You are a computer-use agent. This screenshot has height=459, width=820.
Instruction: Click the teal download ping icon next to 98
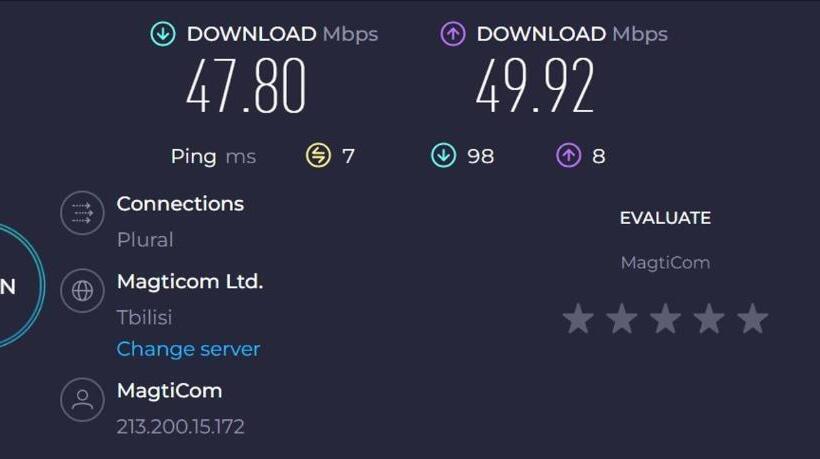[x=443, y=156]
